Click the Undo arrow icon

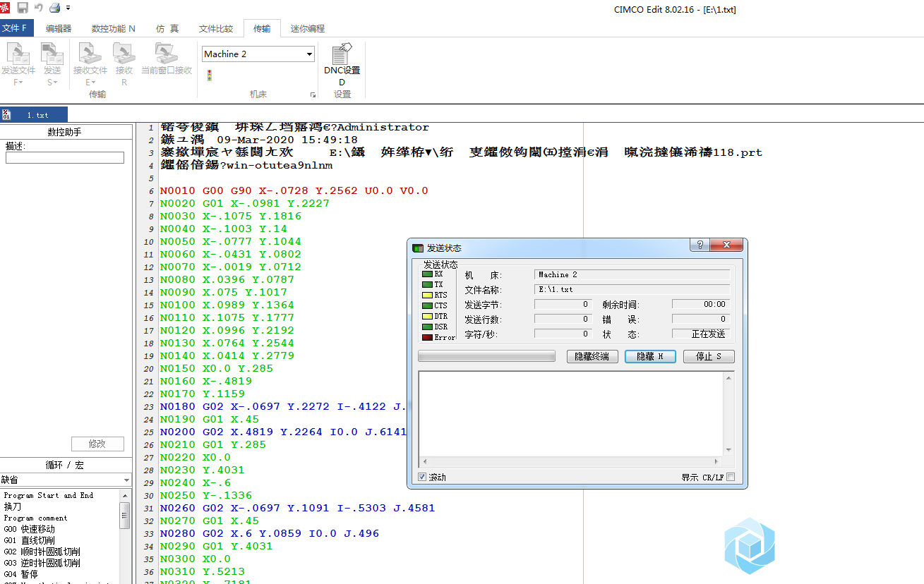39,8
